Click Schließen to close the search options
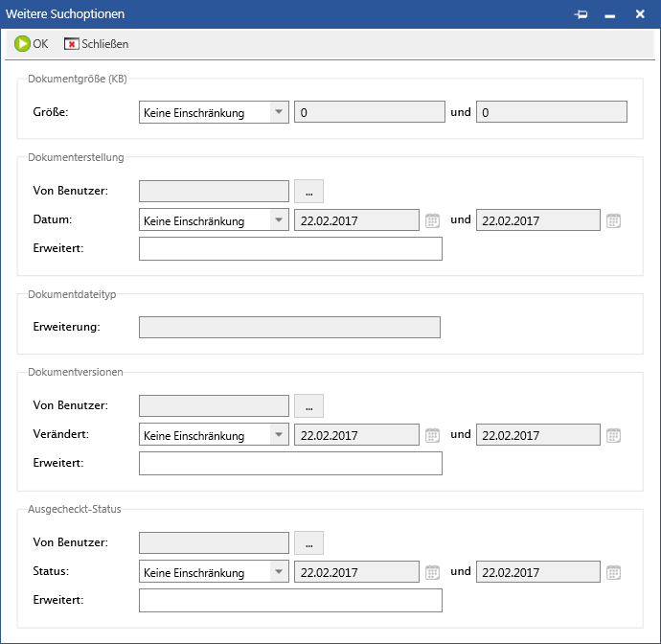661x644 pixels. (96, 44)
